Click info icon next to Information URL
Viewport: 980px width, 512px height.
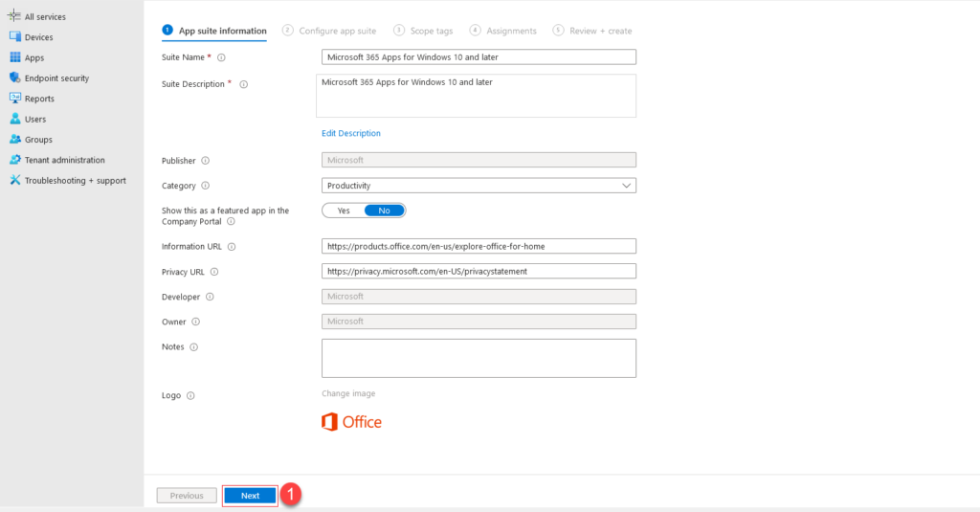coord(232,247)
